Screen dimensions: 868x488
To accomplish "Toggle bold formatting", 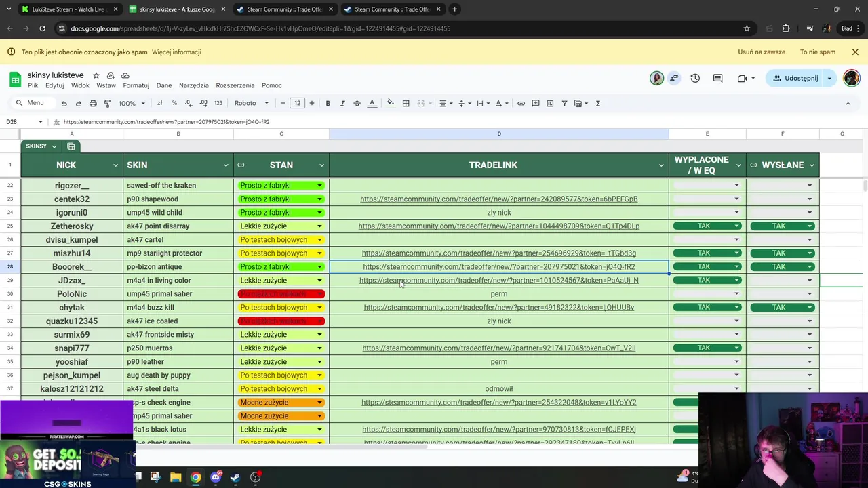I will tap(328, 103).
